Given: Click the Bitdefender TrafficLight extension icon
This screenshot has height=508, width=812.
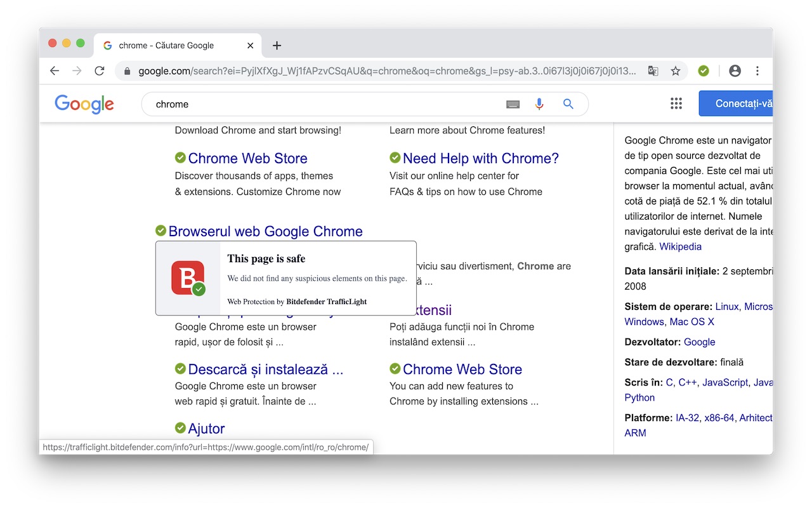Looking at the screenshot, I should point(703,71).
